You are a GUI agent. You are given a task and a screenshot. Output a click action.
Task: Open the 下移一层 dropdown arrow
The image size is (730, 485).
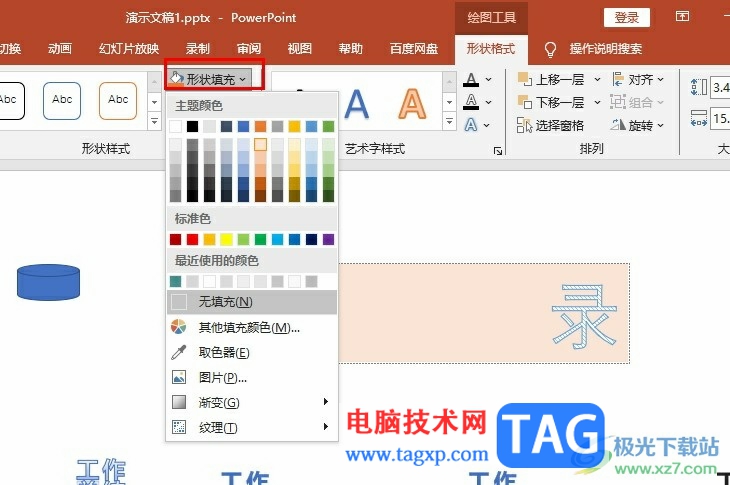pyautogui.click(x=597, y=102)
